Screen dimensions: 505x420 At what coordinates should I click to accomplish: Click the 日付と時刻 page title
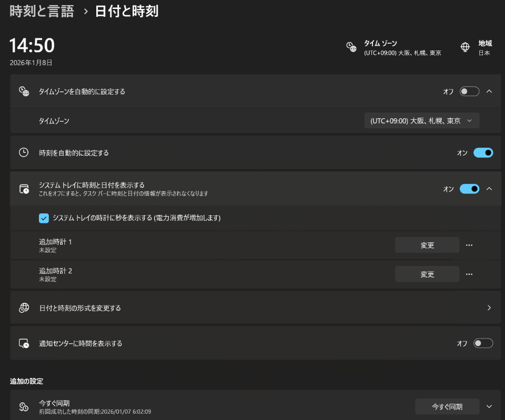pos(127,11)
